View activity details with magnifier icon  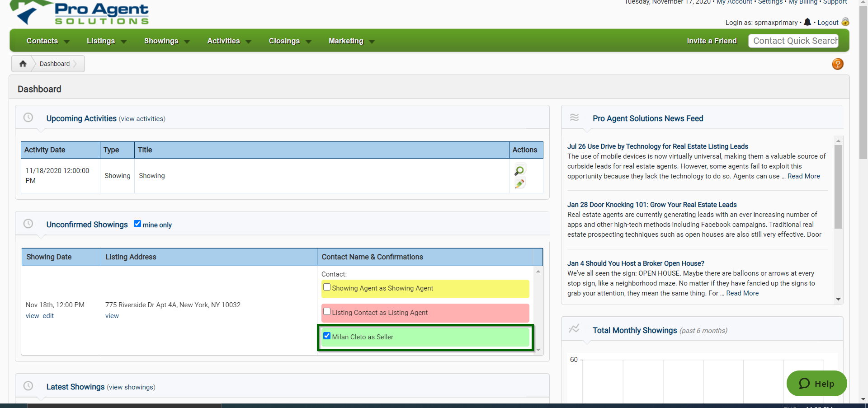pos(519,170)
